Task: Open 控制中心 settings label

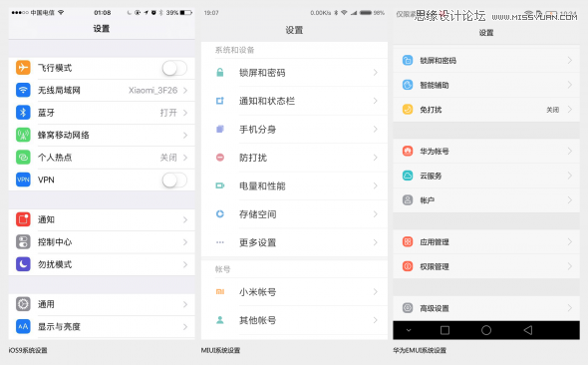Action: click(55, 242)
